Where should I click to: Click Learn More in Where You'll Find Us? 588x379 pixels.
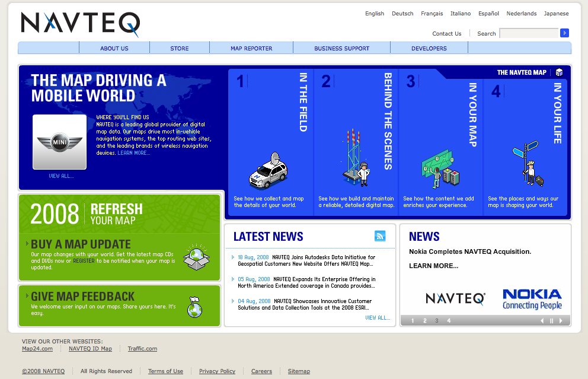pos(134,153)
